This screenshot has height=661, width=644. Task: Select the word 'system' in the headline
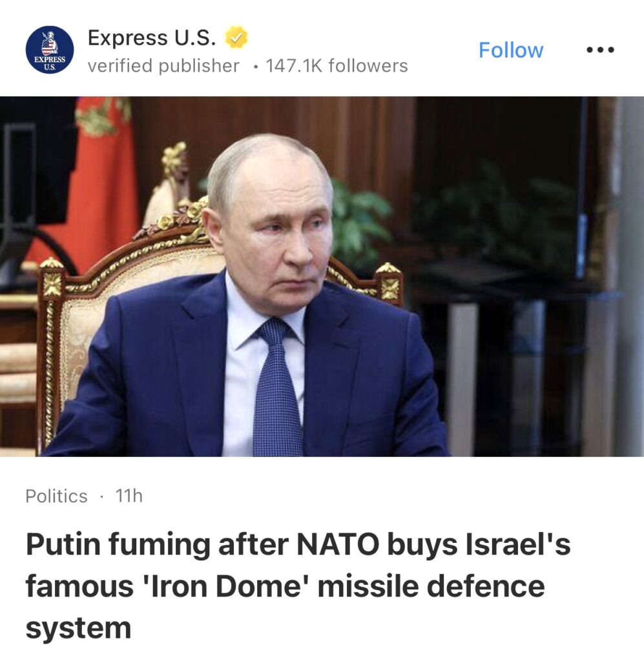pos(78,629)
